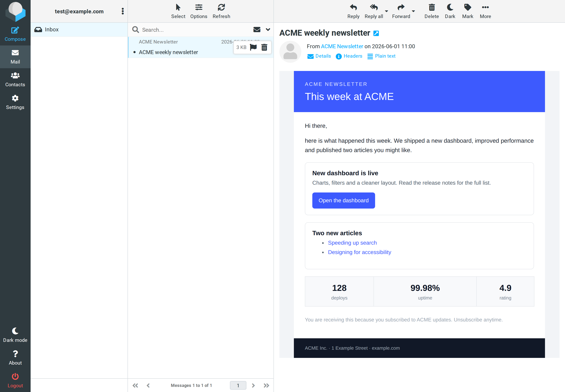Select the ACME weekly newsletter message row
The height and width of the screenshot is (392, 565).
point(201,47)
